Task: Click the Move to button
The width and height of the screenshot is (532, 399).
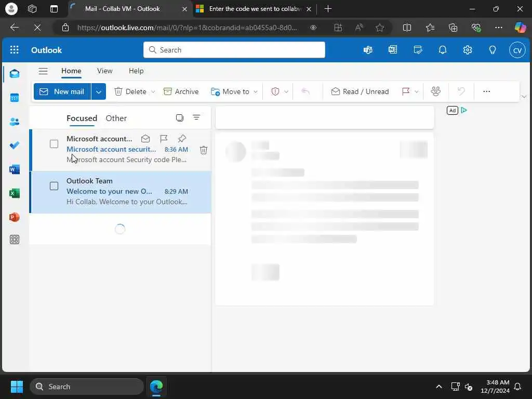Action: pos(230,91)
